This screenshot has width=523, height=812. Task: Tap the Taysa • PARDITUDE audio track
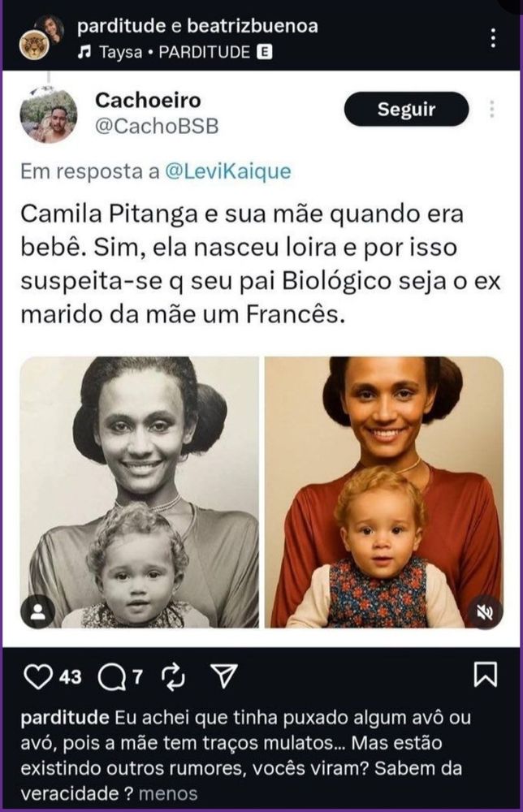[x=174, y=52]
